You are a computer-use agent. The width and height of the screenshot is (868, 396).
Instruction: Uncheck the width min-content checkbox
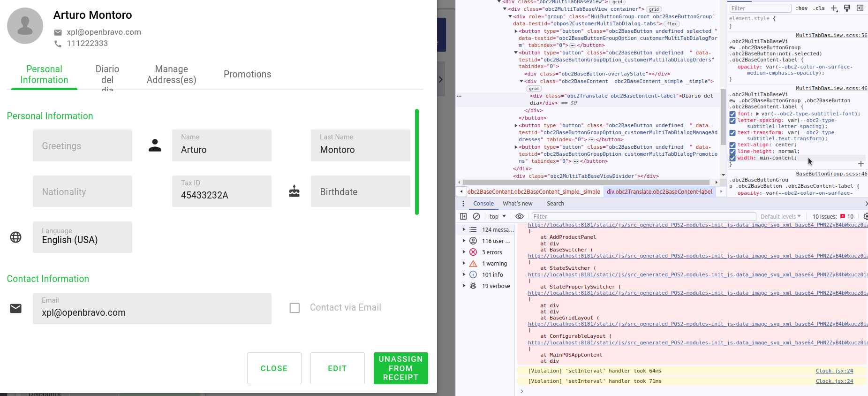[x=732, y=158]
